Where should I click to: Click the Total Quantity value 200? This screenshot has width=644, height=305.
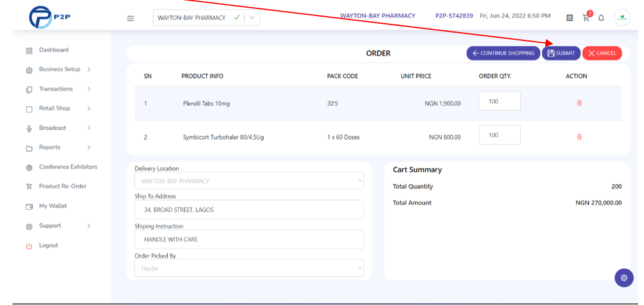[617, 187]
